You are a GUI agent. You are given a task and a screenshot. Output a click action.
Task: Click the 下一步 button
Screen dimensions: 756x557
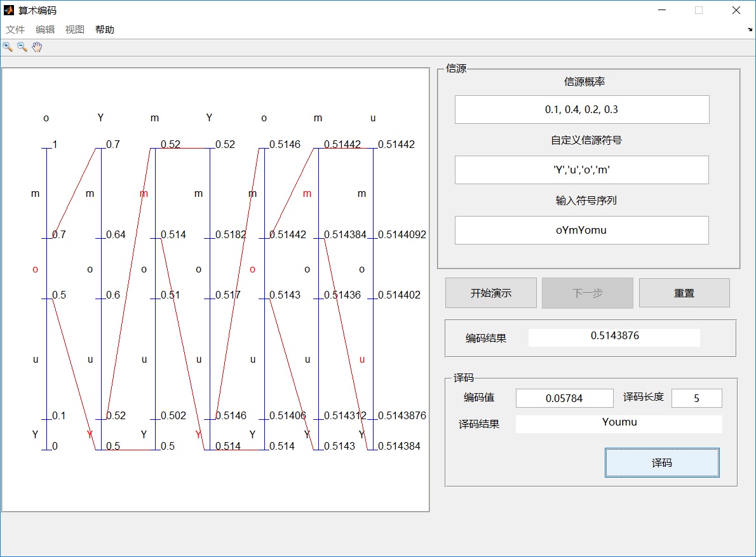click(x=587, y=293)
